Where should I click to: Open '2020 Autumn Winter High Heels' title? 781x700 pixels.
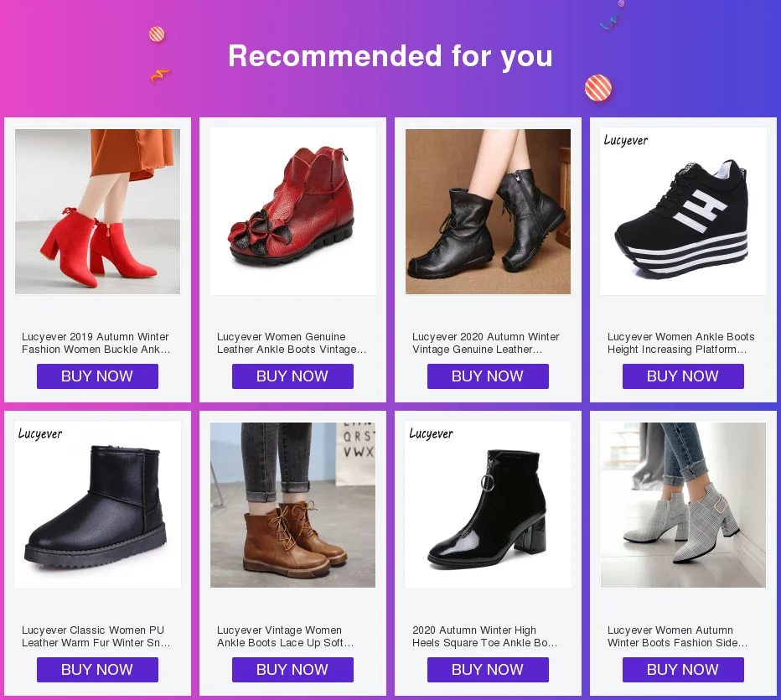[x=484, y=636]
